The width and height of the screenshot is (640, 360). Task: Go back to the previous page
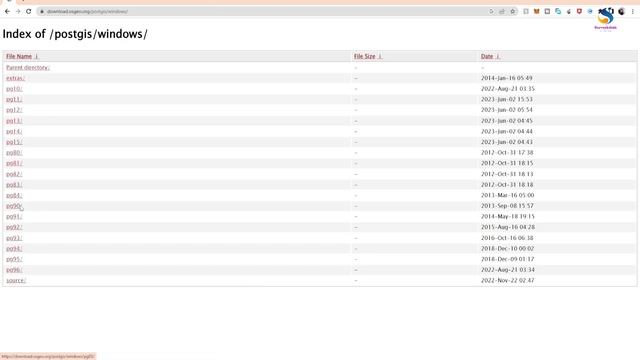(7, 11)
